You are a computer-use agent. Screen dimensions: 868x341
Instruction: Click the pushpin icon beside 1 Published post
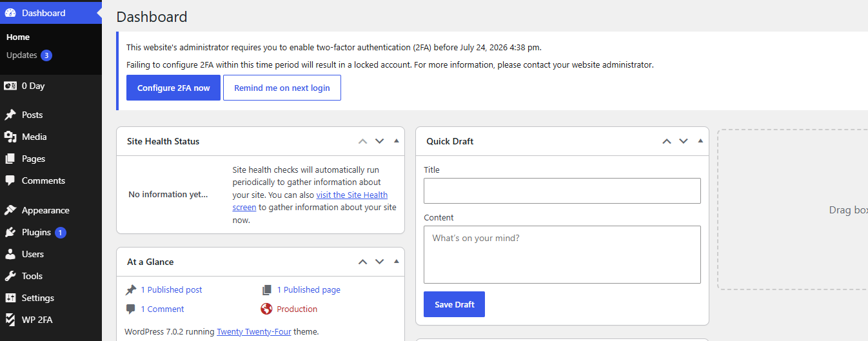click(x=131, y=290)
